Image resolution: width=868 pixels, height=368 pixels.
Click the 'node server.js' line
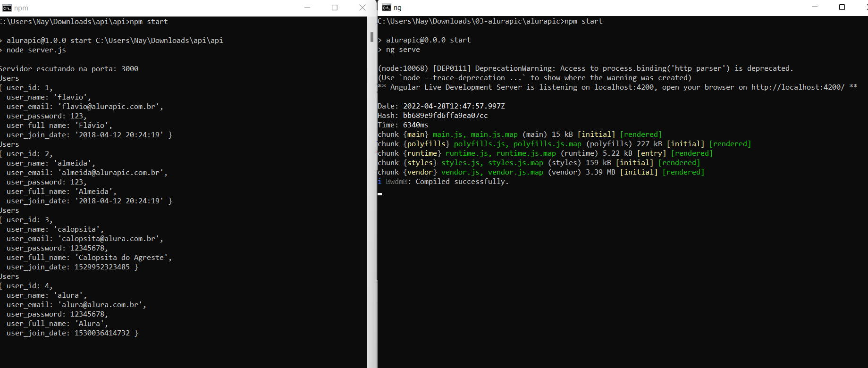coord(33,50)
